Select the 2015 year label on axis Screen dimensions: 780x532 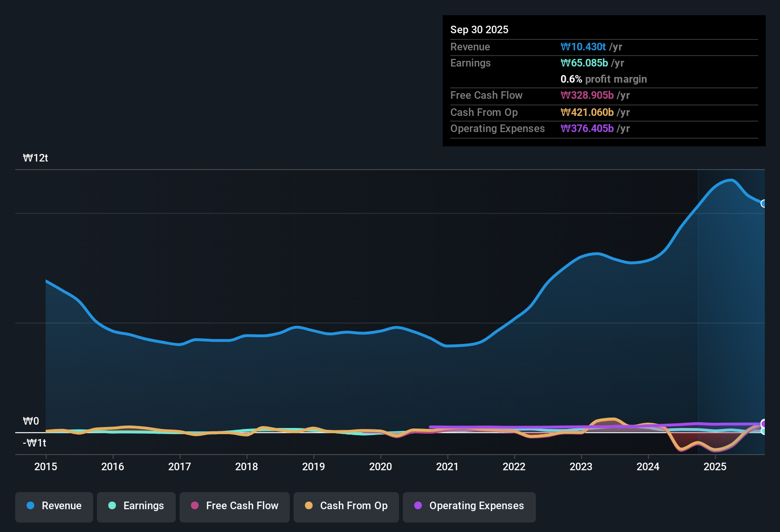click(x=46, y=467)
